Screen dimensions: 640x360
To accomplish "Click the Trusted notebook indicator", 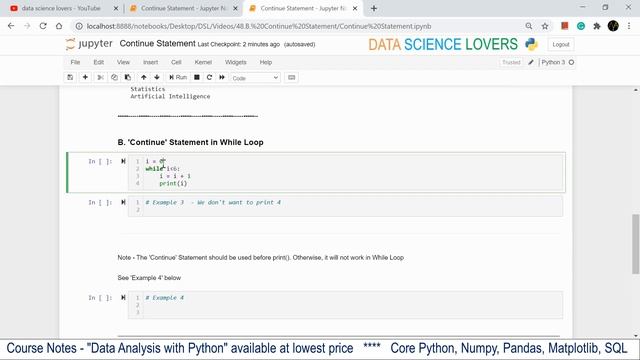I will coord(511,62).
